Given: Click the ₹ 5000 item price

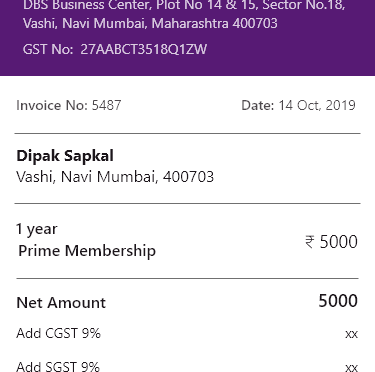Looking at the screenshot, I should pos(331,242).
